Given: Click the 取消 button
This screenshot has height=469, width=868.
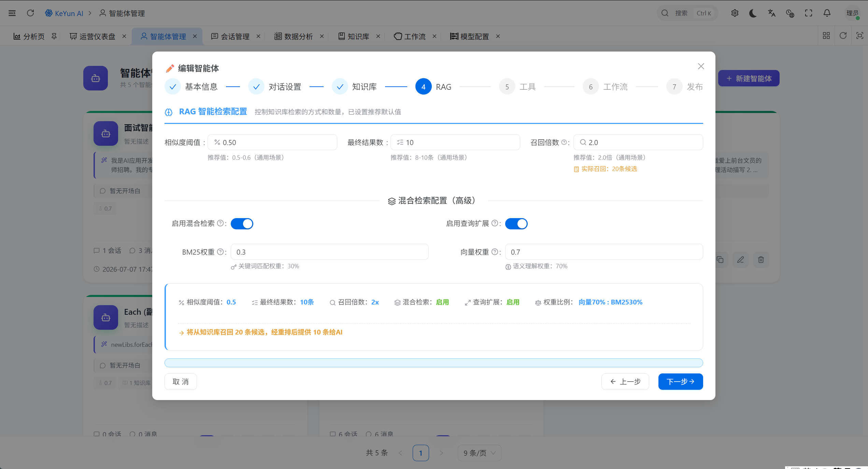Looking at the screenshot, I should 181,382.
